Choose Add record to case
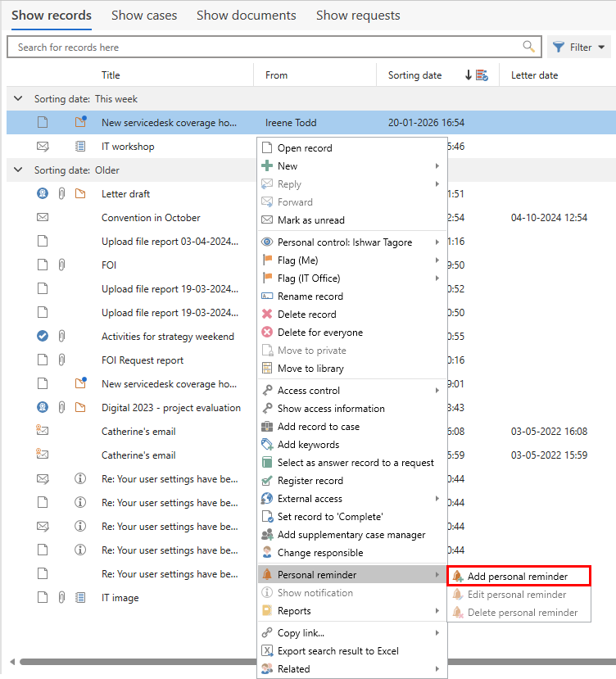The height and width of the screenshot is (679, 616). (x=351, y=427)
